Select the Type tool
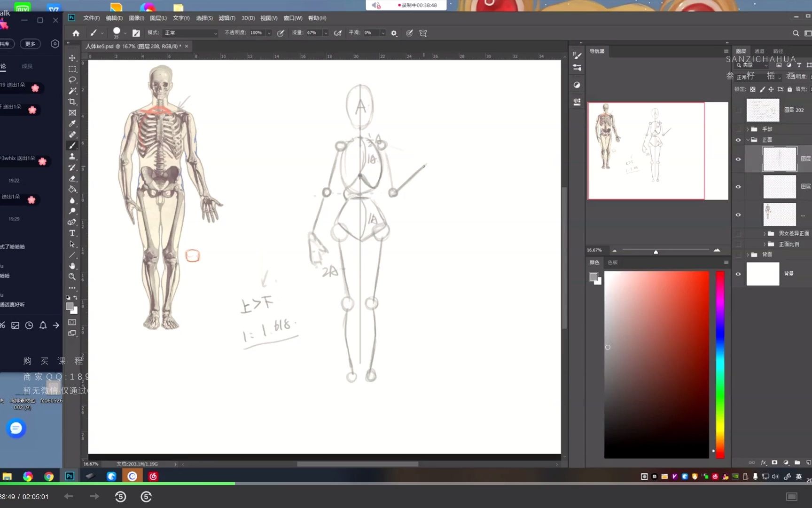 coord(72,233)
